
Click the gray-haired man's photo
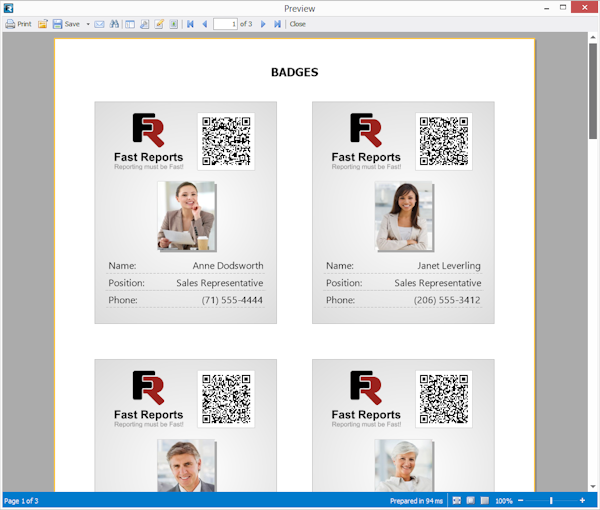(x=187, y=465)
